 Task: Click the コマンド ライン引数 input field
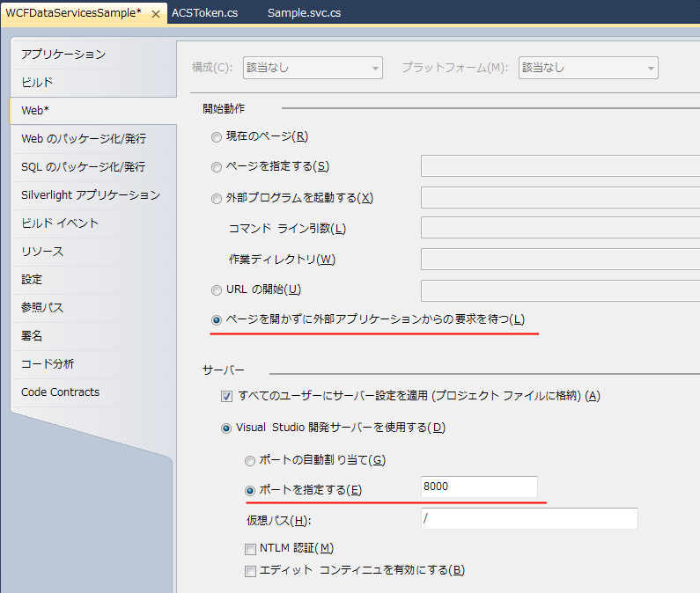tap(560, 228)
